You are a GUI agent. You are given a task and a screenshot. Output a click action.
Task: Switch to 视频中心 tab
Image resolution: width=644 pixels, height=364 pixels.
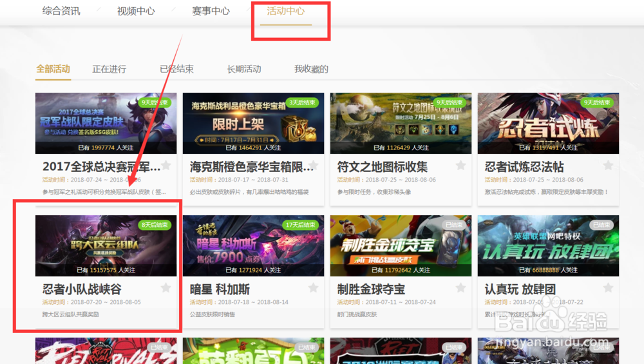136,11
